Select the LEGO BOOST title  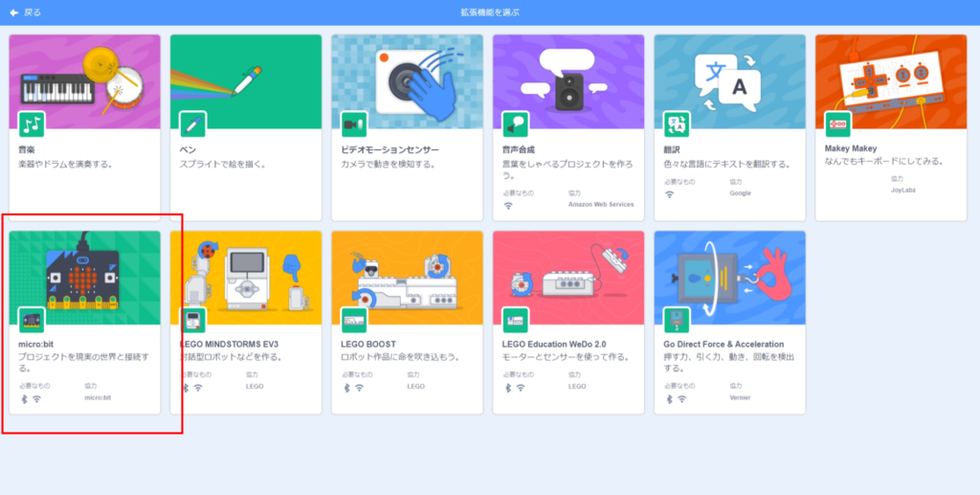tap(368, 345)
